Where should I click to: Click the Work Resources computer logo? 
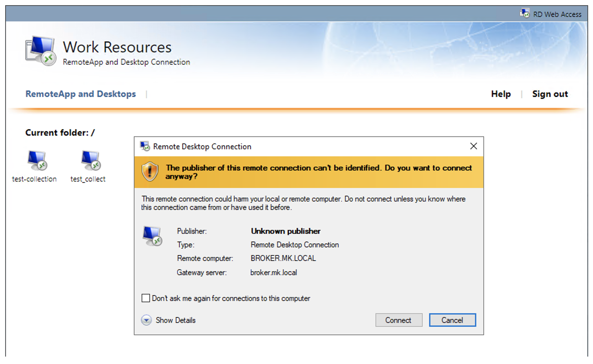pos(41,51)
